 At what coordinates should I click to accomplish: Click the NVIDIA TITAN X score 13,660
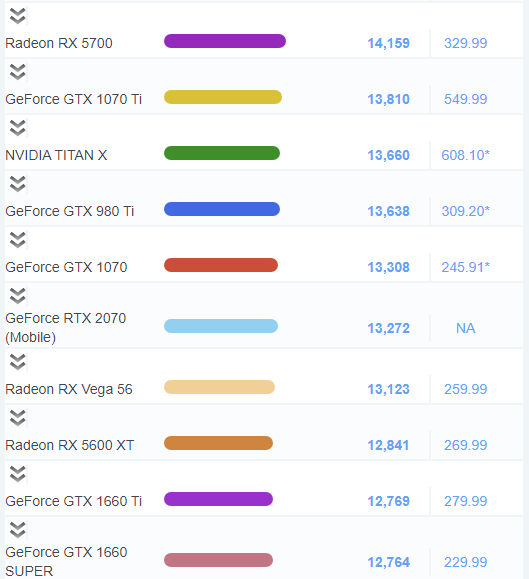388,155
